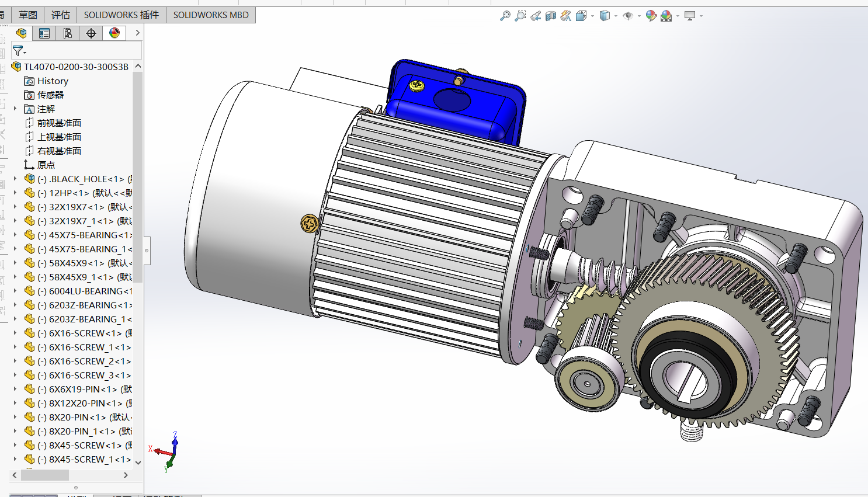This screenshot has height=497, width=868.
Task: Switch to ConfigurationManager tab
Action: tap(68, 33)
